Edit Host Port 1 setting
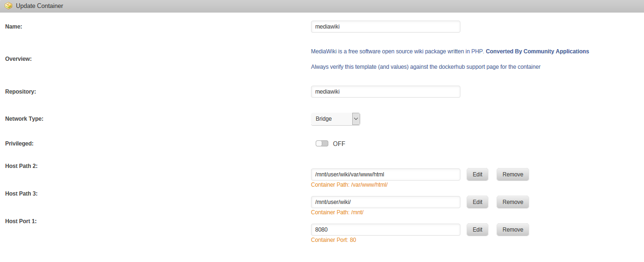The width and height of the screenshot is (644, 262). tap(477, 230)
